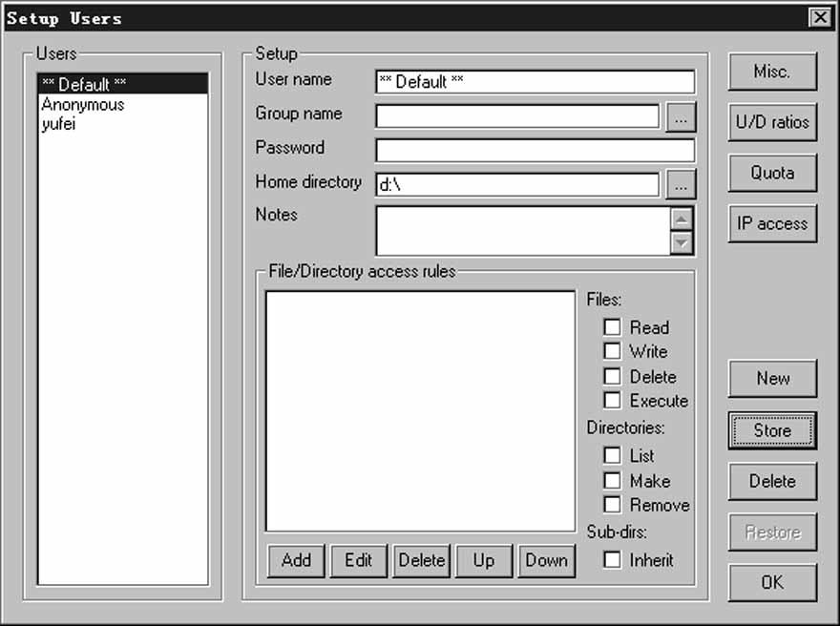The width and height of the screenshot is (840, 626).
Task: Move the access rule Down
Action: [x=547, y=561]
